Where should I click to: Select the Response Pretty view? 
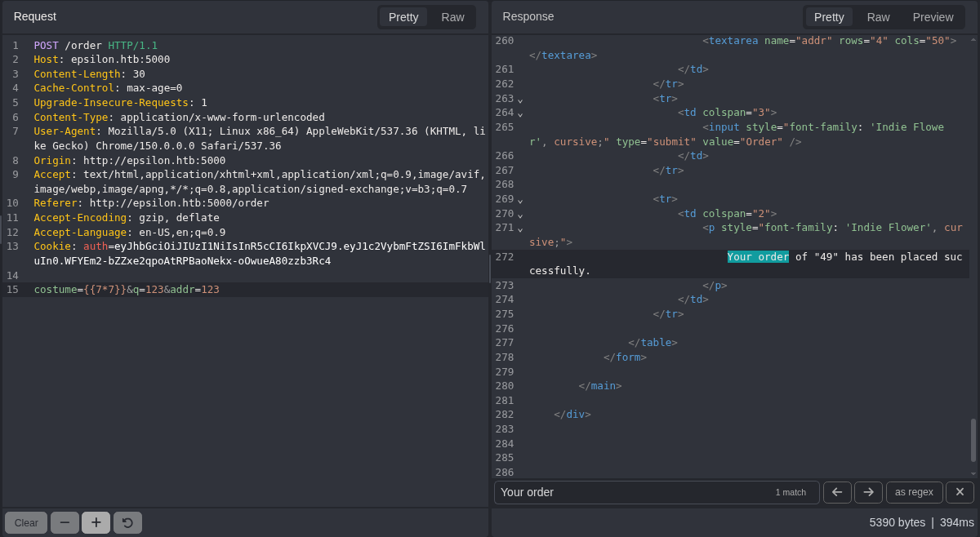[x=829, y=17]
